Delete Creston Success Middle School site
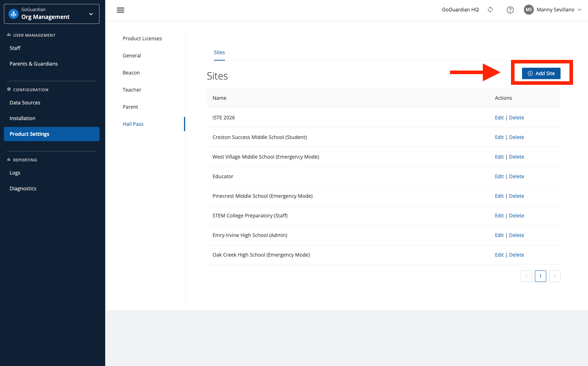This screenshot has width=588, height=366. (517, 137)
